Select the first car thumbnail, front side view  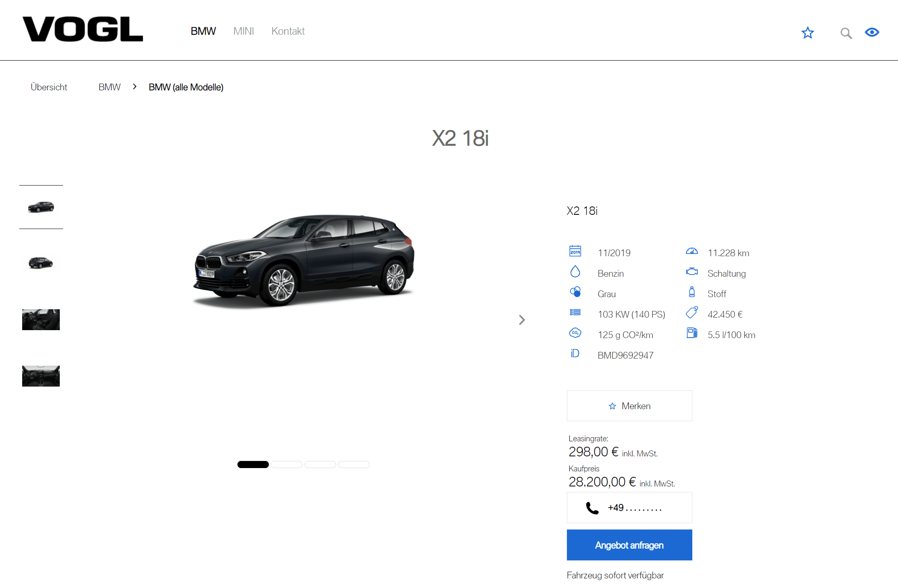click(x=41, y=207)
